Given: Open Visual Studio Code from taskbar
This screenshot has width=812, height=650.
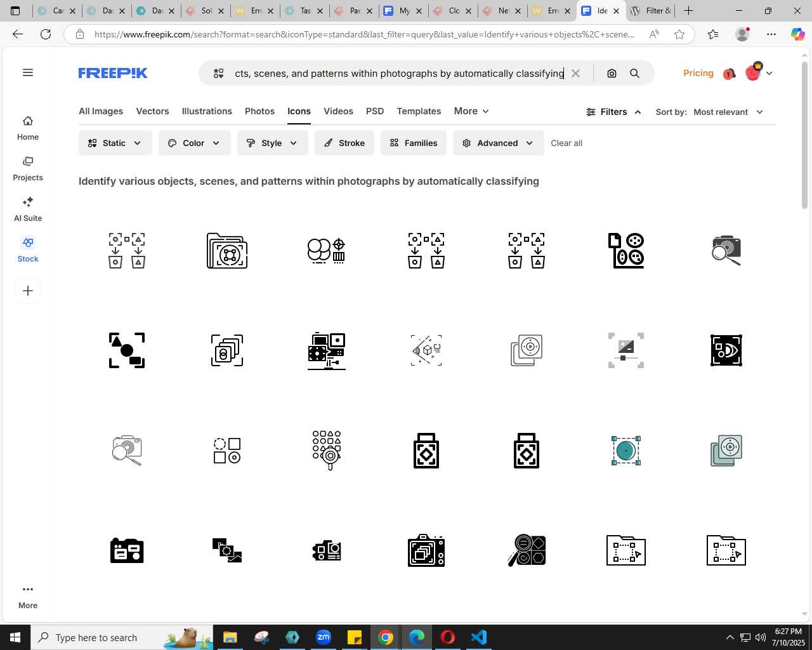Looking at the screenshot, I should coord(479,637).
